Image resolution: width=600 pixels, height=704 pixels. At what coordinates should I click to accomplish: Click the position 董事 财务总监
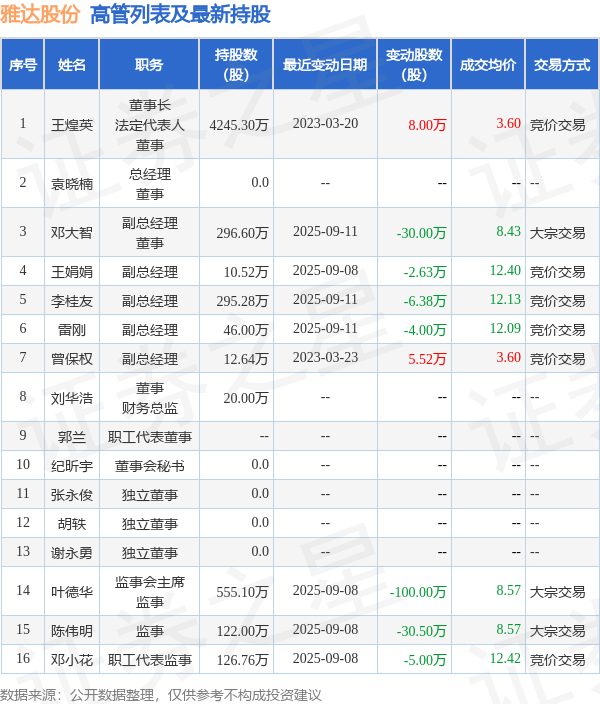(150, 398)
